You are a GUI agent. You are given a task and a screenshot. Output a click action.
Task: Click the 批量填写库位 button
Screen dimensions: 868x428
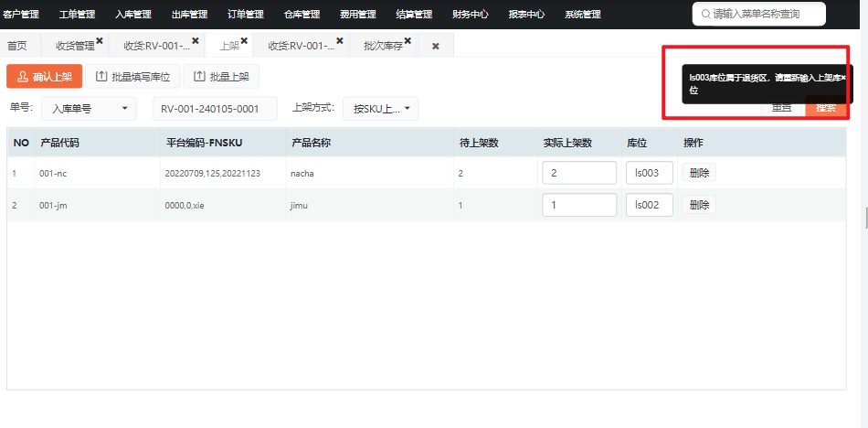tap(132, 77)
